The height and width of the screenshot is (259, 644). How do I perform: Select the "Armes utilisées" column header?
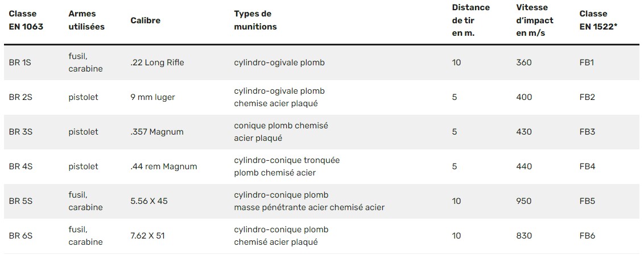(86, 20)
